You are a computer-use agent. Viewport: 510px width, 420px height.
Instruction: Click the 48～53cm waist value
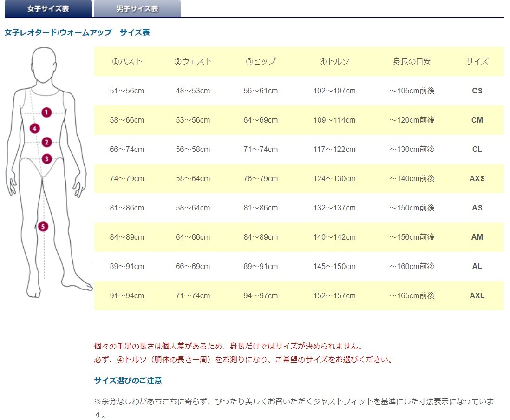193,91
